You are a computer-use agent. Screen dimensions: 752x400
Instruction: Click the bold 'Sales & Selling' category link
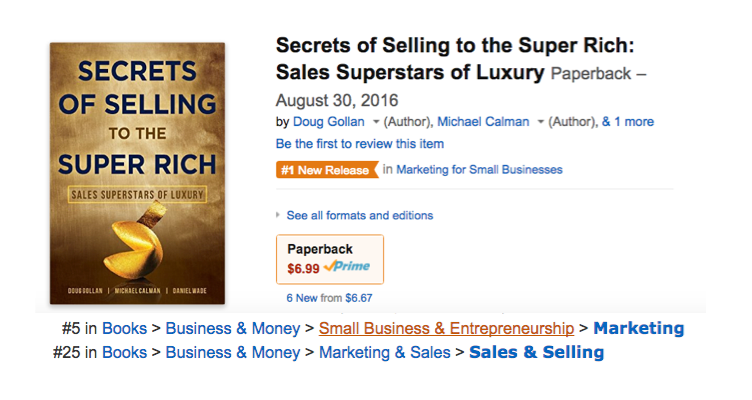click(x=536, y=352)
